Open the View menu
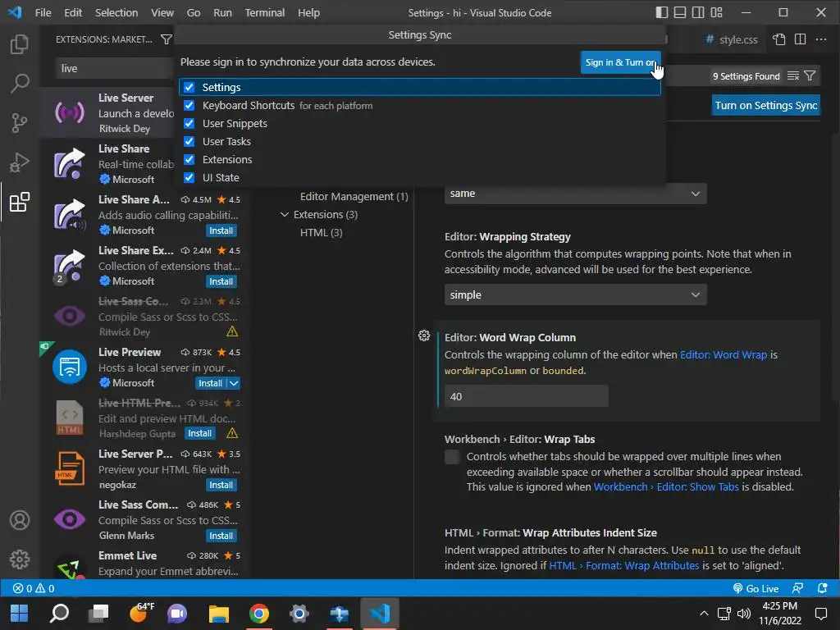840x630 pixels. pyautogui.click(x=162, y=12)
